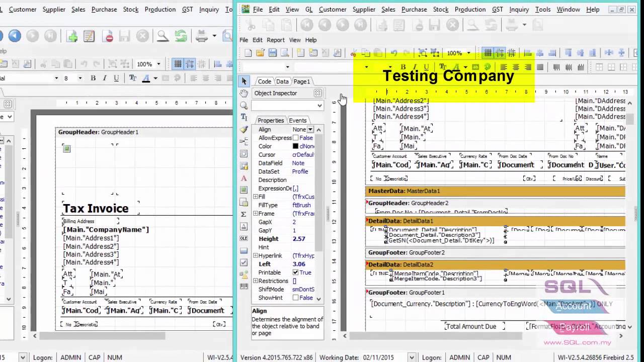Select GroupFooter2 band header
The width and height of the screenshot is (644, 362).
[x=495, y=252]
